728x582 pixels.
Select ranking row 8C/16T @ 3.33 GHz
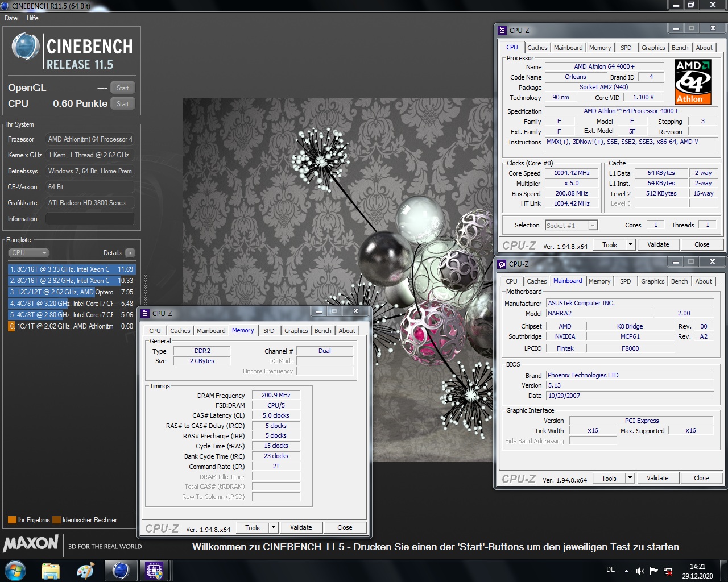(72, 269)
